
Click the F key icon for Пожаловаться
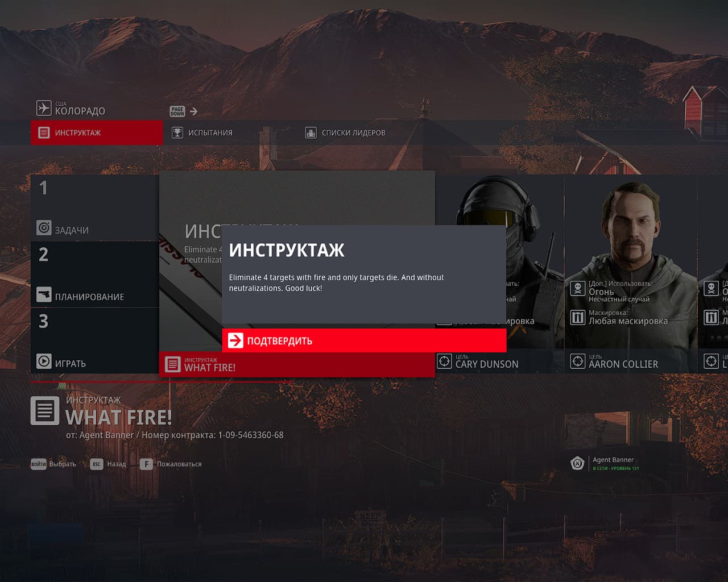pos(146,464)
